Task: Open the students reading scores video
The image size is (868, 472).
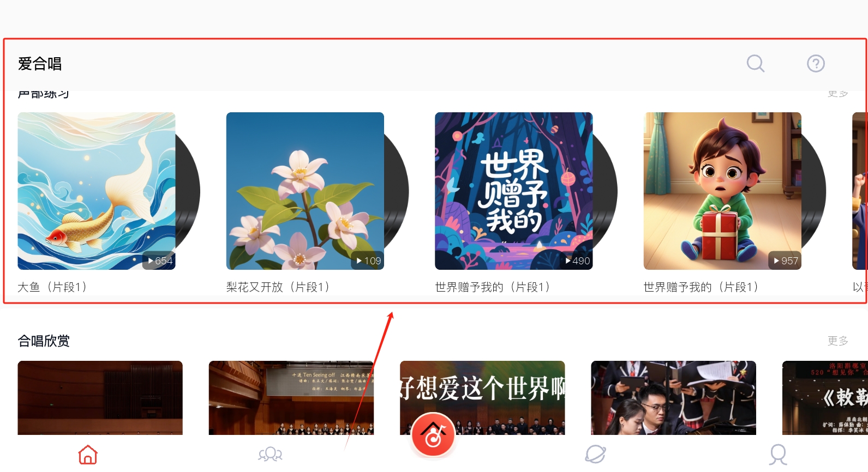Action: [x=674, y=398]
